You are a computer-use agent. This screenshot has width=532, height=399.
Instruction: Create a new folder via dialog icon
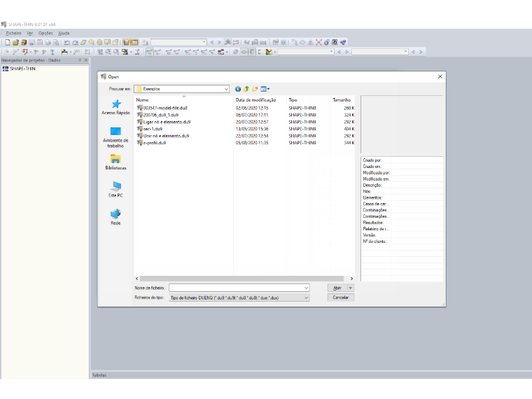pyautogui.click(x=255, y=89)
